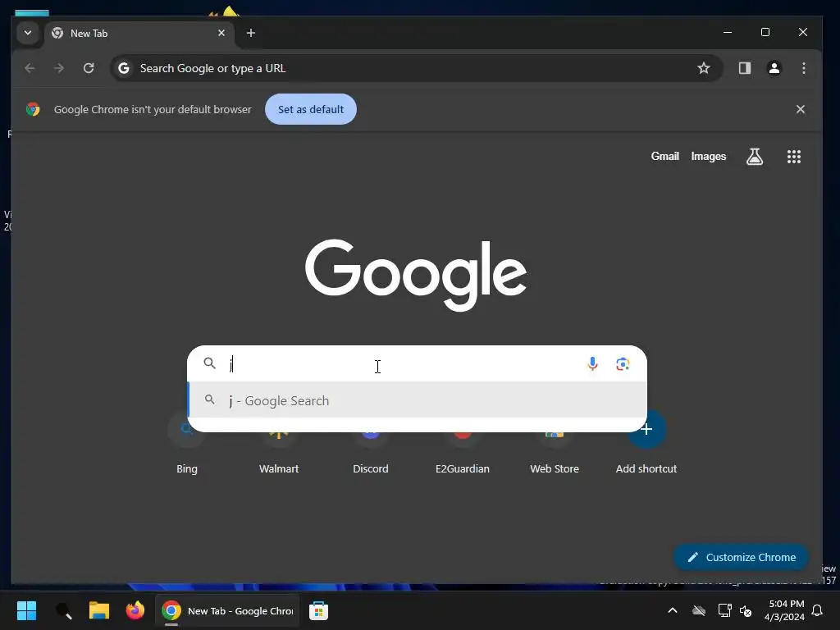The height and width of the screenshot is (630, 840).
Task: Bookmark this tab with the star icon
Action: pos(703,68)
